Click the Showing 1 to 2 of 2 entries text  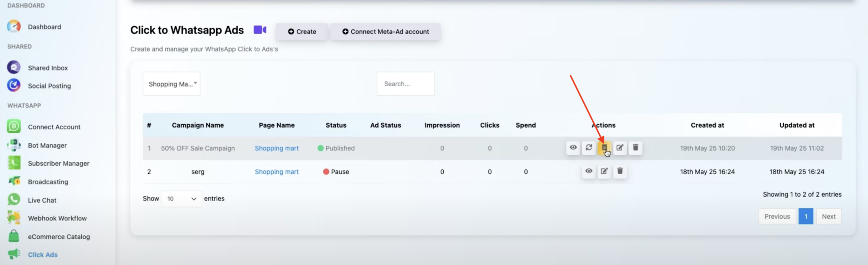pyautogui.click(x=802, y=194)
